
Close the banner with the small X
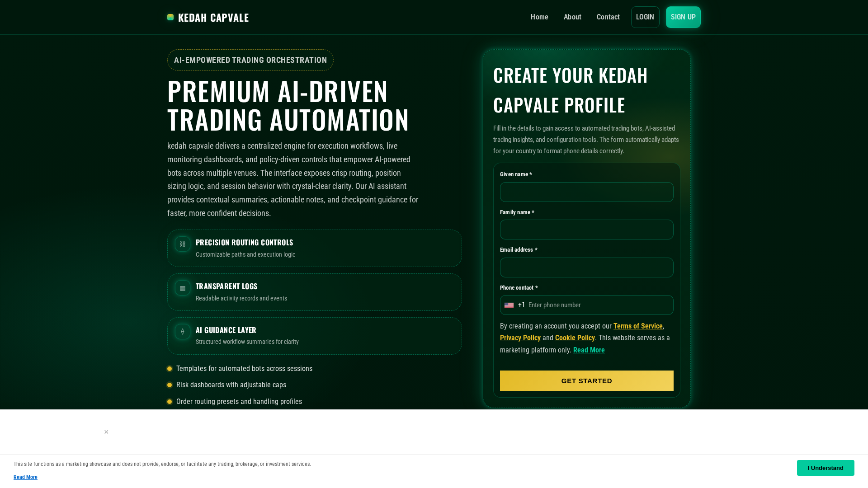coord(106,432)
